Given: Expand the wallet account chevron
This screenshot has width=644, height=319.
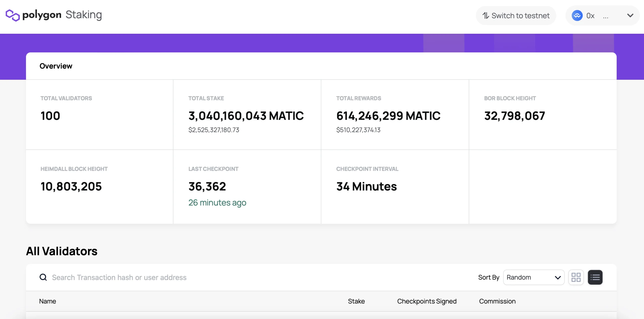Looking at the screenshot, I should point(630,16).
